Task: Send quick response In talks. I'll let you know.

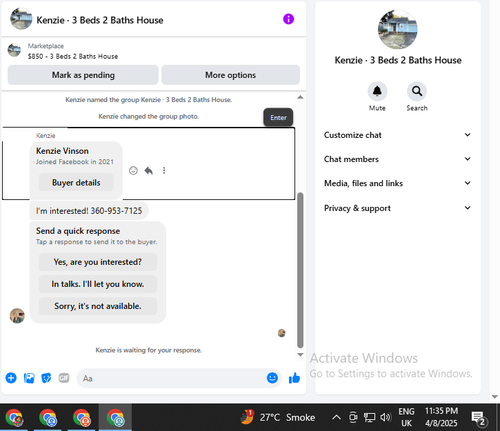Action: [x=98, y=284]
